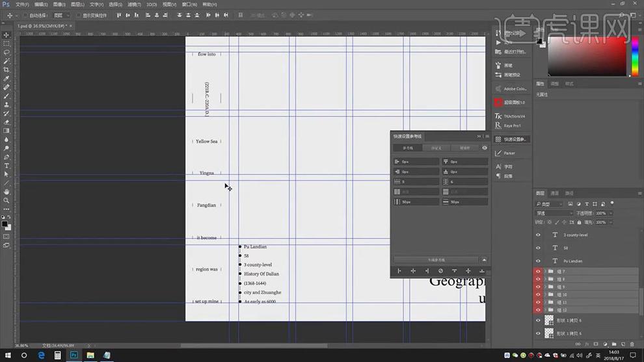Hide the 'Pu Landian' text layer

pos(538,261)
